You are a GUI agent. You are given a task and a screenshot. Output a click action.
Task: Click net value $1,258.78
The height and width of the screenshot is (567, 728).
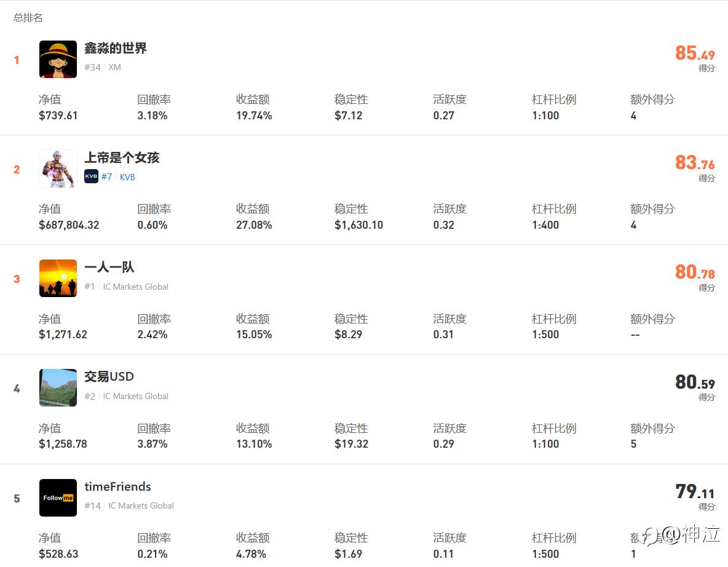63,444
